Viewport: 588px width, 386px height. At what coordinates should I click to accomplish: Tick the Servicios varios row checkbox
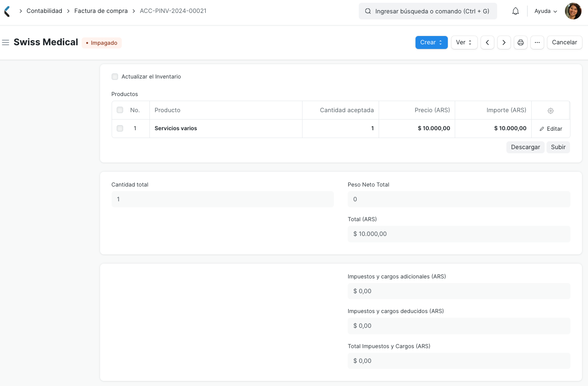tap(120, 128)
